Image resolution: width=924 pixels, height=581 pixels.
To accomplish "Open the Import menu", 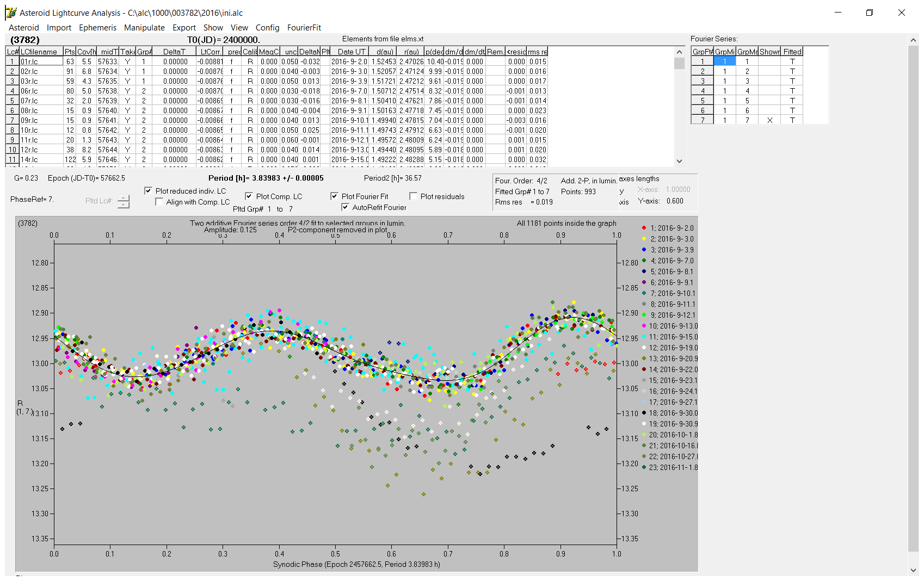I will pos(59,28).
